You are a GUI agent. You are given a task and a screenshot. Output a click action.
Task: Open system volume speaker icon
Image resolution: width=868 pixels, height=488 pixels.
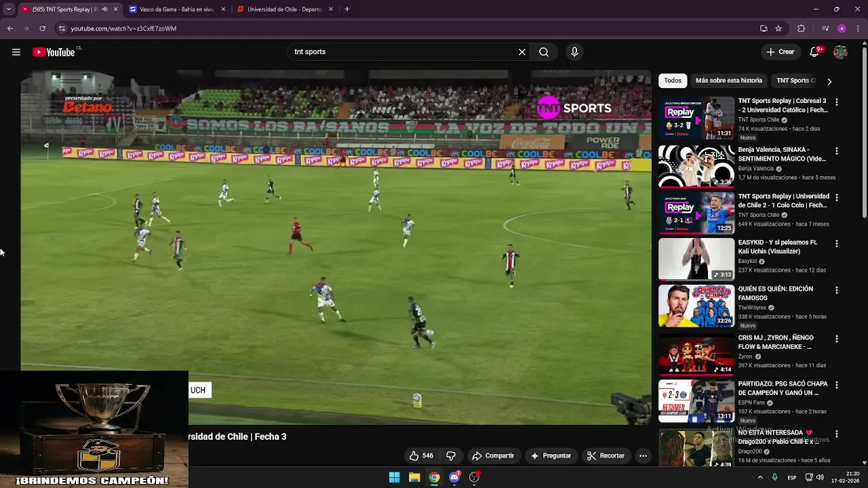820,478
